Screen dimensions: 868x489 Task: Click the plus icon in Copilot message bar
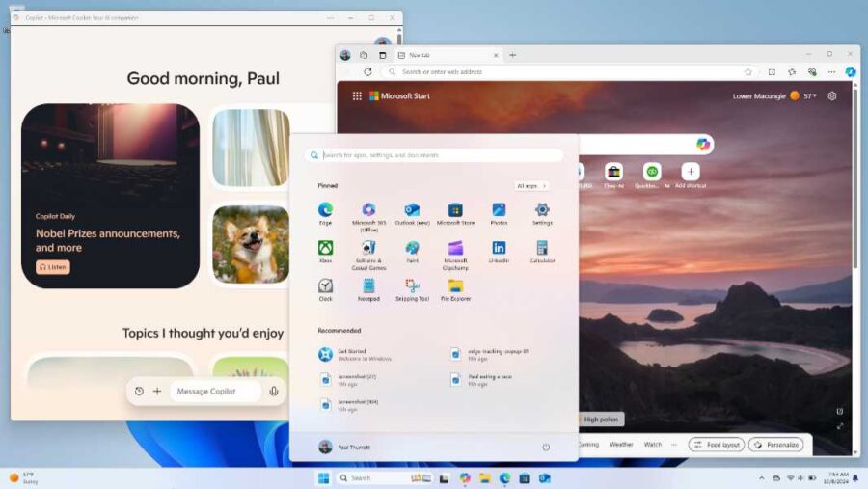pos(157,391)
